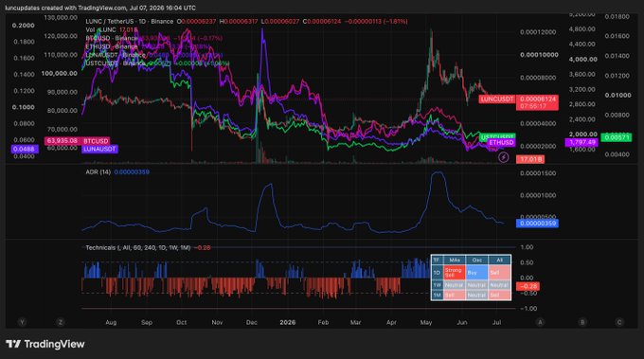Click the May label on time axis

tap(426, 322)
